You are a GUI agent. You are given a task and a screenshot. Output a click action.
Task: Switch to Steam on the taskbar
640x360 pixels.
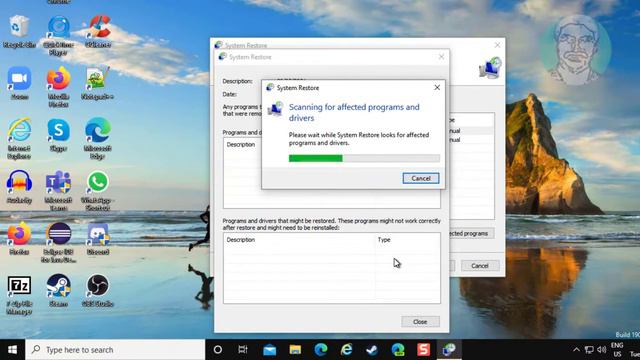372,350
